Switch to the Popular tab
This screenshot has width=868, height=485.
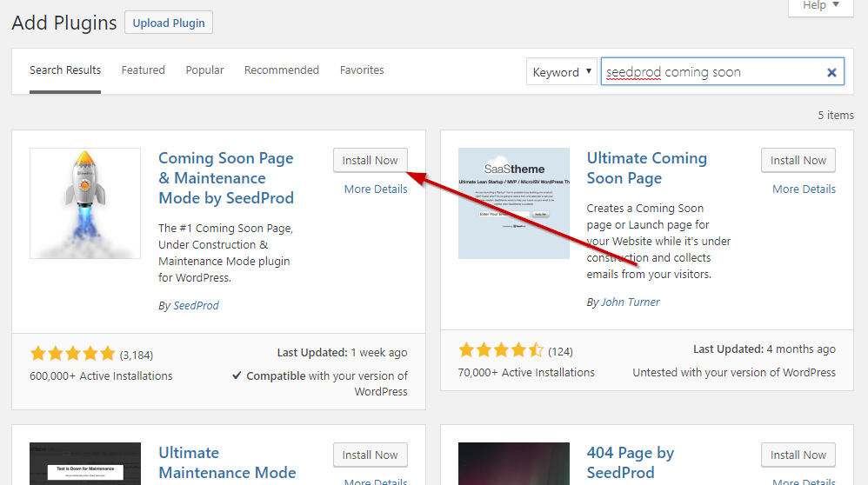pos(204,70)
